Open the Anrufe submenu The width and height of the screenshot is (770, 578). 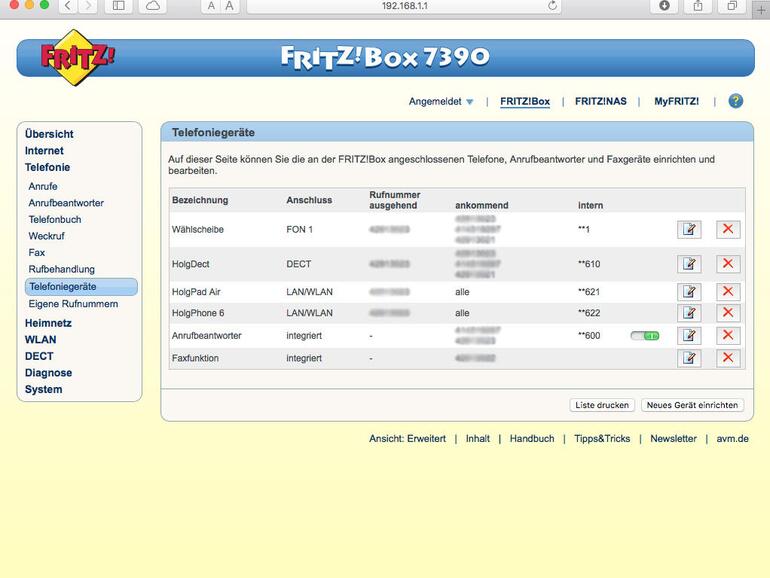point(43,187)
